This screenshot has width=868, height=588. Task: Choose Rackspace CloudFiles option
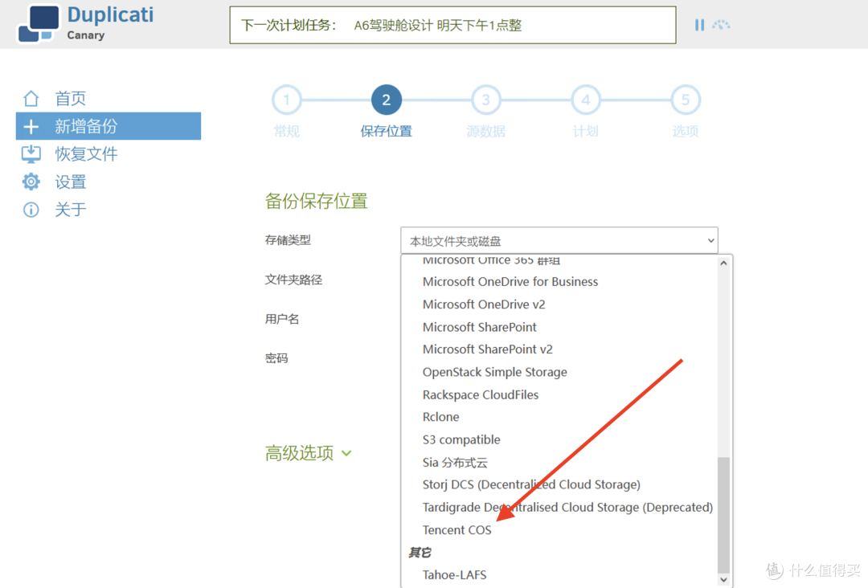click(x=481, y=394)
